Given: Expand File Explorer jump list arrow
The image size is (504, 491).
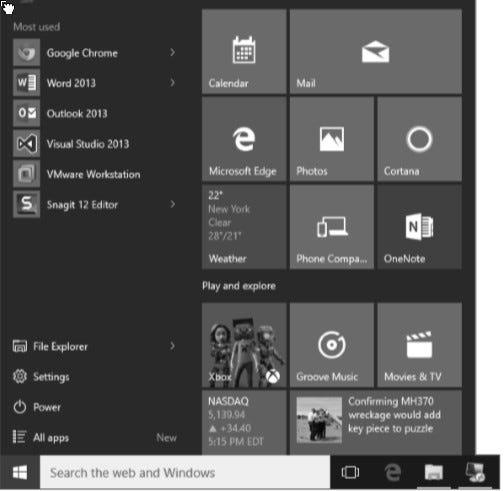Looking at the screenshot, I should (172, 346).
